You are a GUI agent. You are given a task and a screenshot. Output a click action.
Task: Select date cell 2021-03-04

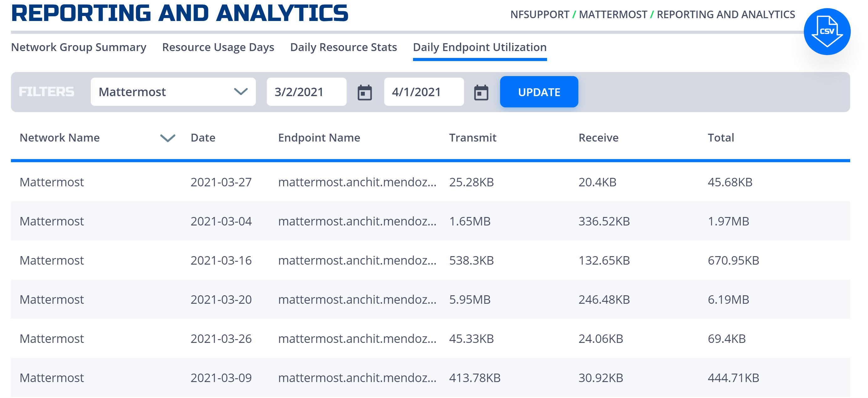coord(221,221)
